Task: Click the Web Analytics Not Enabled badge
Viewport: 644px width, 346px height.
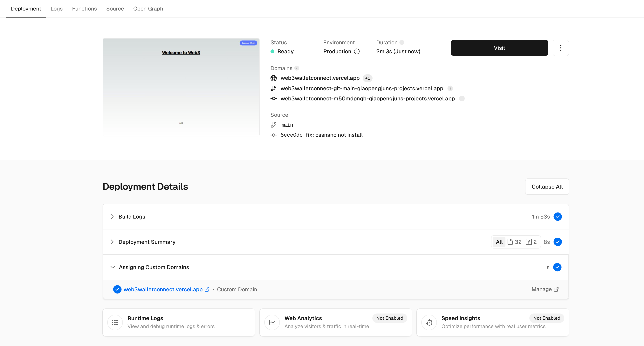Action: point(390,318)
